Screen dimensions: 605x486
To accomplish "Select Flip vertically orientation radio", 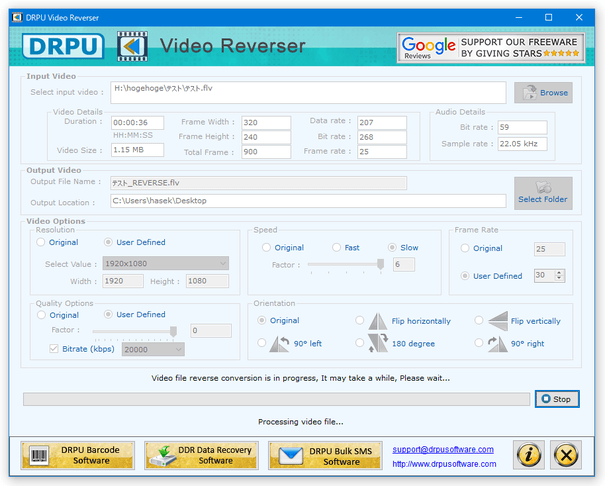I will point(479,321).
